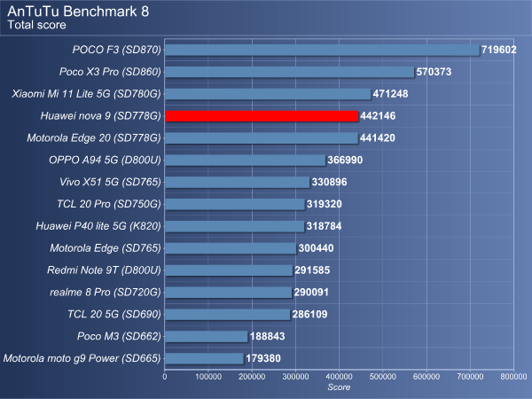532x399 pixels.
Task: Select Xiaomi Mi 11 Lite 5G label
Action: [x=86, y=94]
